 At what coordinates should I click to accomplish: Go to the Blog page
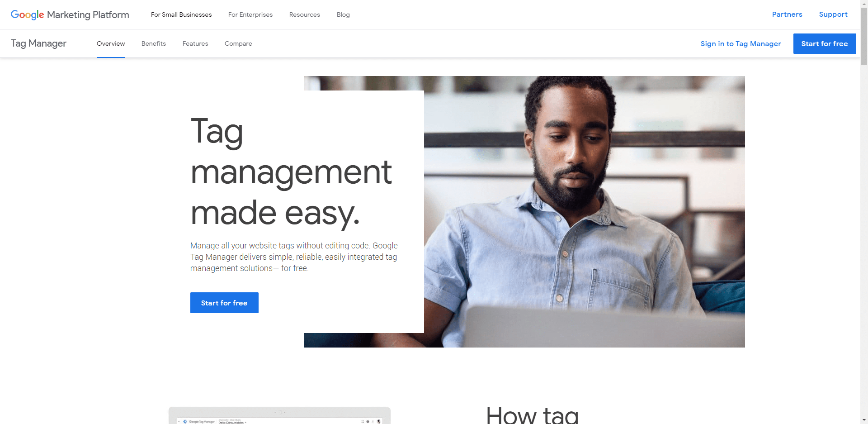click(343, 14)
